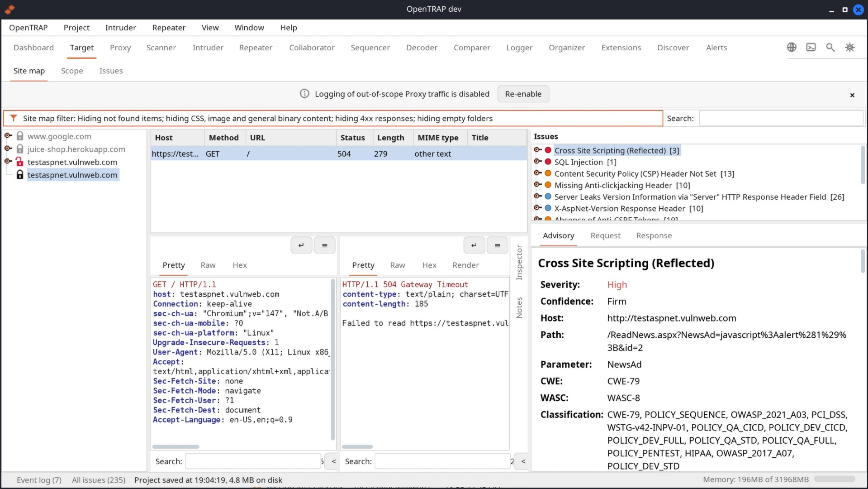Click the site map filter funnel icon
Screen dimensions: 868x489
(14, 118)
